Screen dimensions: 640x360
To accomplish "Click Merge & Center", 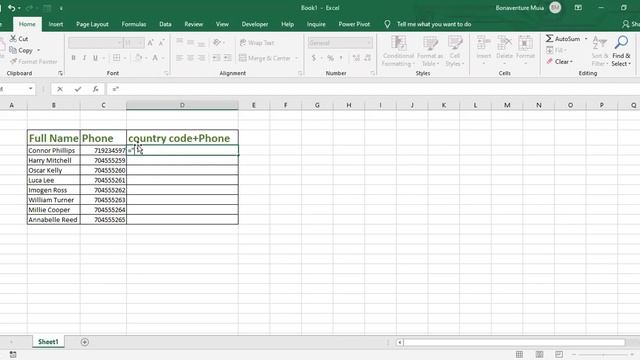I will click(x=264, y=58).
